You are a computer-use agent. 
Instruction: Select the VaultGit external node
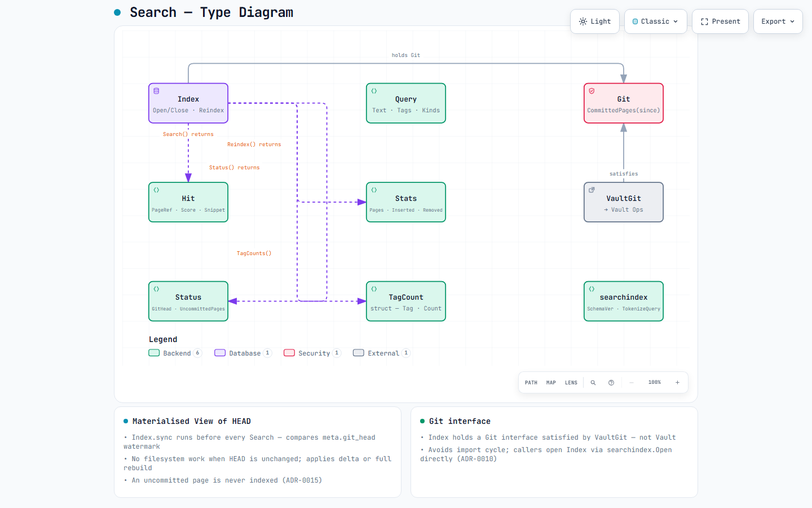624,202
